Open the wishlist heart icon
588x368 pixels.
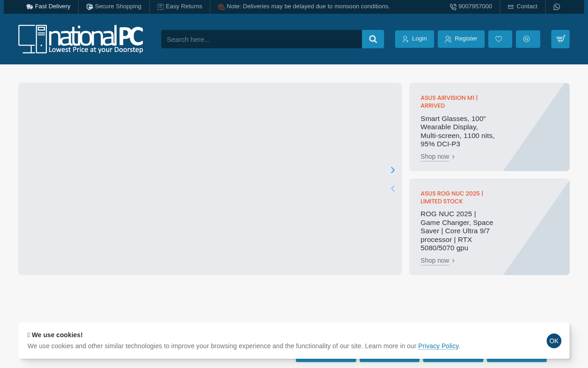[x=500, y=39]
